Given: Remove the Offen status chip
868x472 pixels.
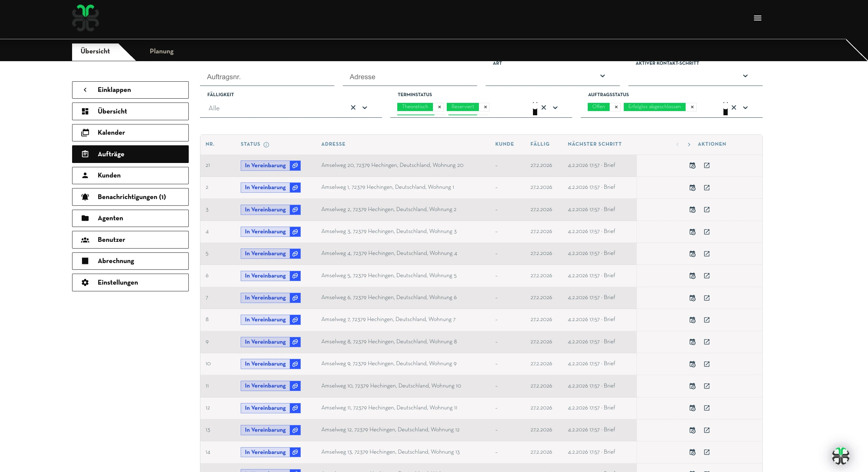Looking at the screenshot, I should (x=616, y=107).
